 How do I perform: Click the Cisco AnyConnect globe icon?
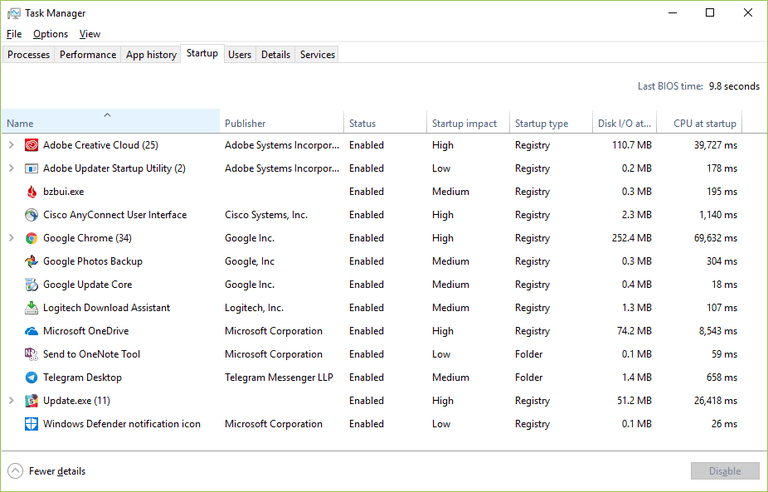tap(31, 215)
